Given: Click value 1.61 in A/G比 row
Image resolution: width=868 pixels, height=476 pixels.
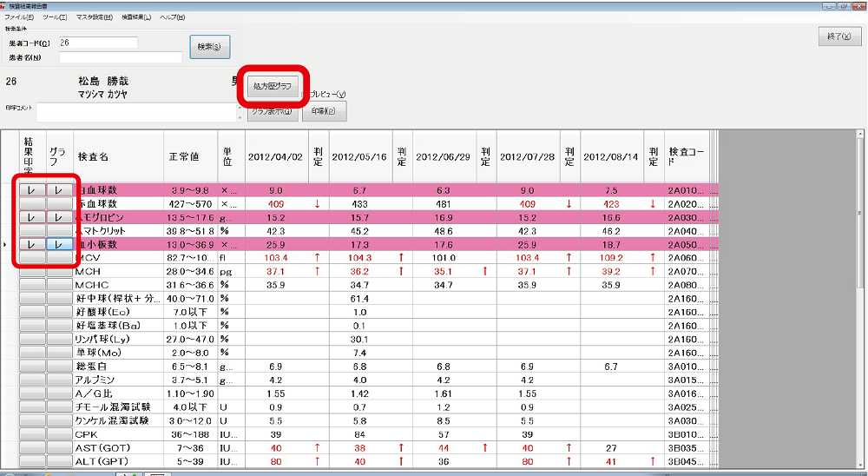Looking at the screenshot, I should pos(444,393).
